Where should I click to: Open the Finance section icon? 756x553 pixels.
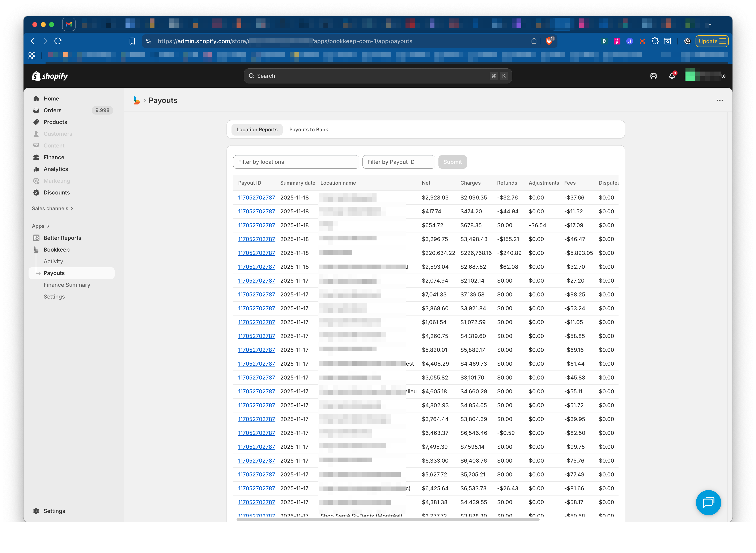click(x=36, y=157)
